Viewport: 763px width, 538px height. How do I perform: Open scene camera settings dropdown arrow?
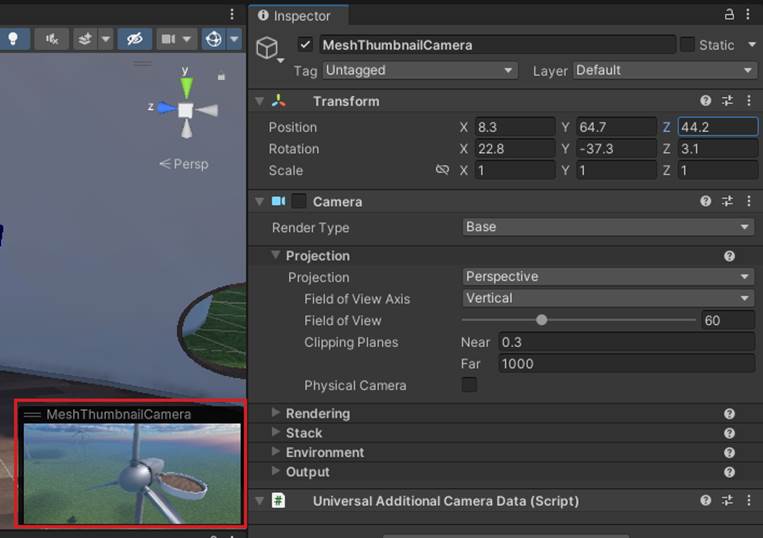(x=187, y=39)
